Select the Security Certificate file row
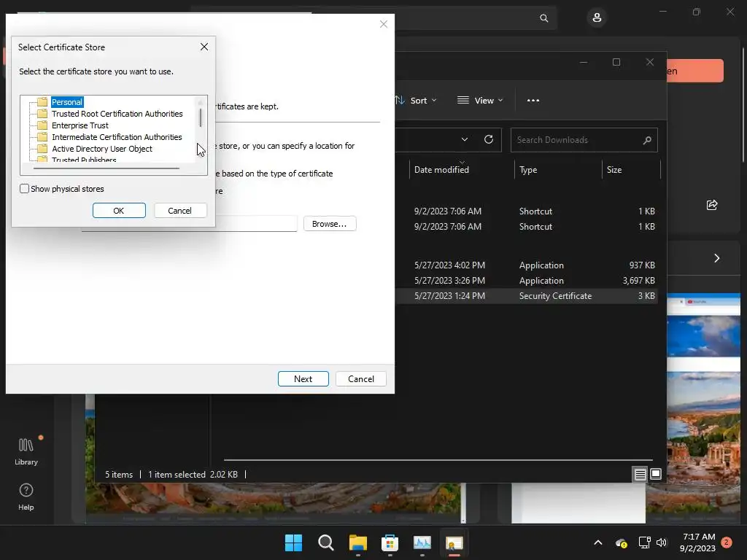This screenshot has height=560, width=747. (527, 296)
